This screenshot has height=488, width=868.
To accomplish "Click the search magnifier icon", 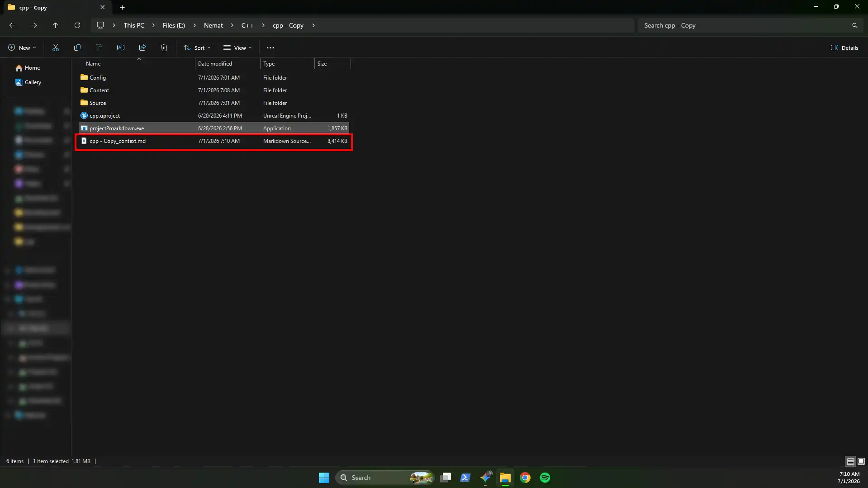I will (855, 25).
